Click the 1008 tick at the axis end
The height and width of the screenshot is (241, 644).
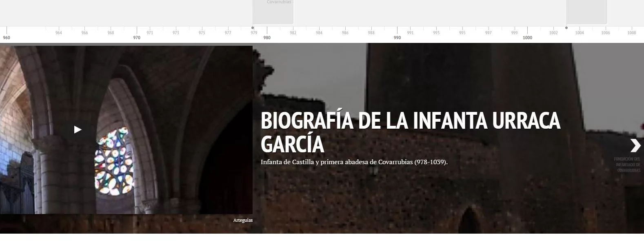(x=631, y=33)
